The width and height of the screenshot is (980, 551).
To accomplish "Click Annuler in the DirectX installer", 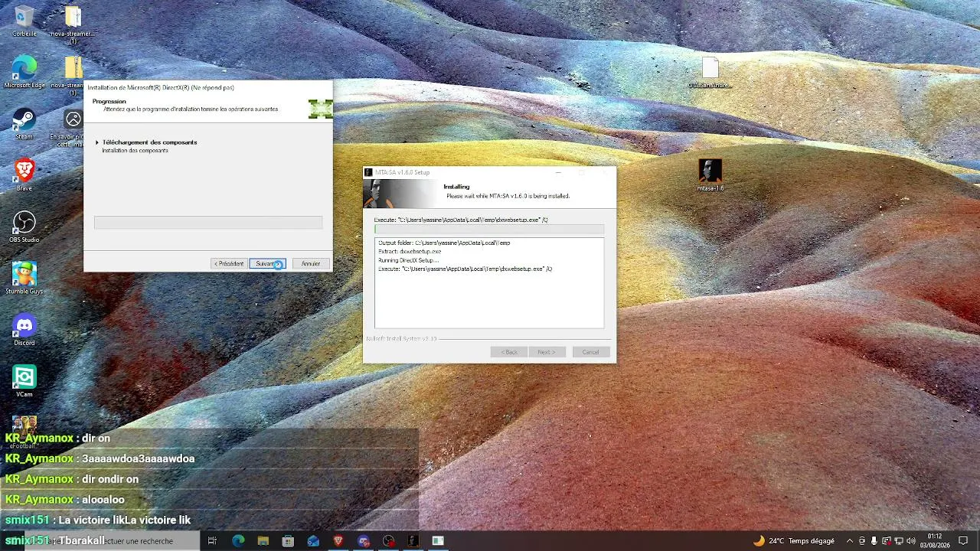I will click(x=311, y=263).
